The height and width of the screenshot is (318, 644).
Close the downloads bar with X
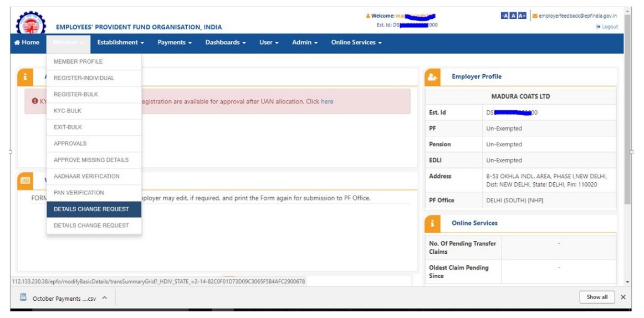point(623,298)
